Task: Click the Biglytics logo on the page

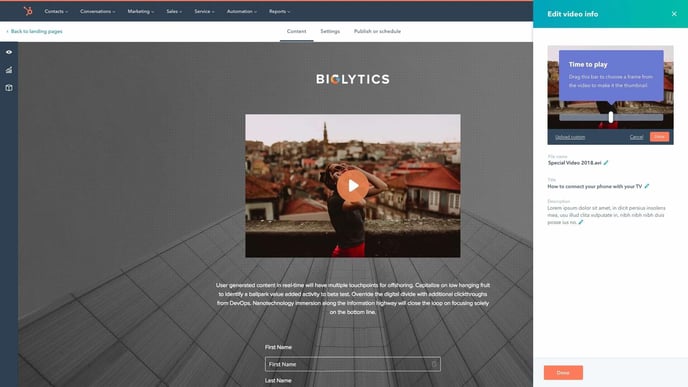Action: tap(353, 79)
